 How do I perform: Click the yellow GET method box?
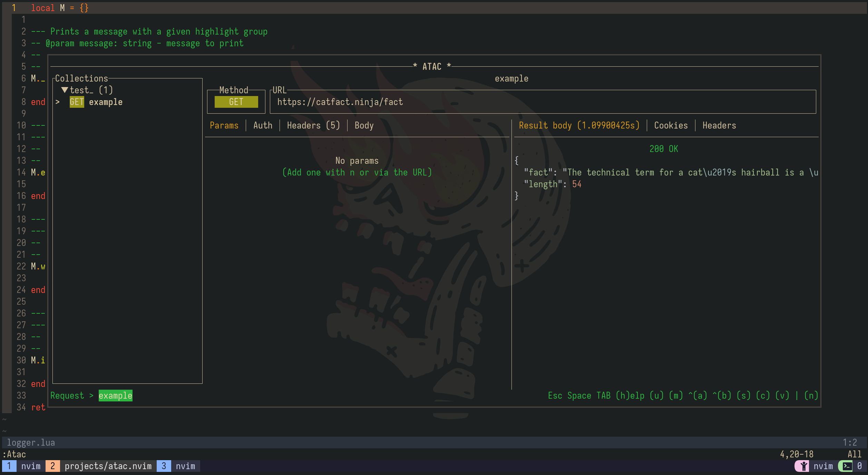pos(236,102)
